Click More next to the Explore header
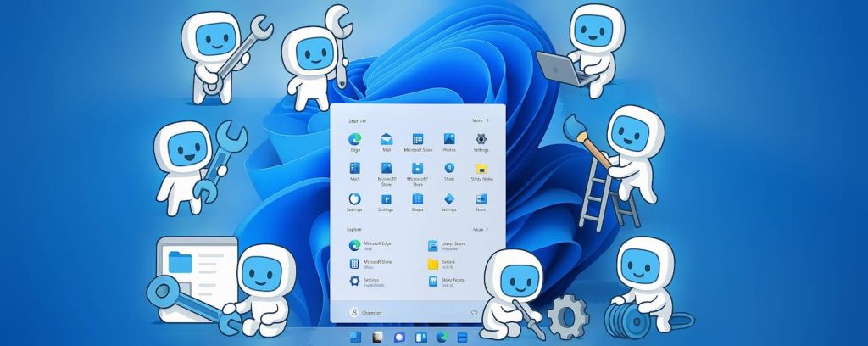 (481, 229)
